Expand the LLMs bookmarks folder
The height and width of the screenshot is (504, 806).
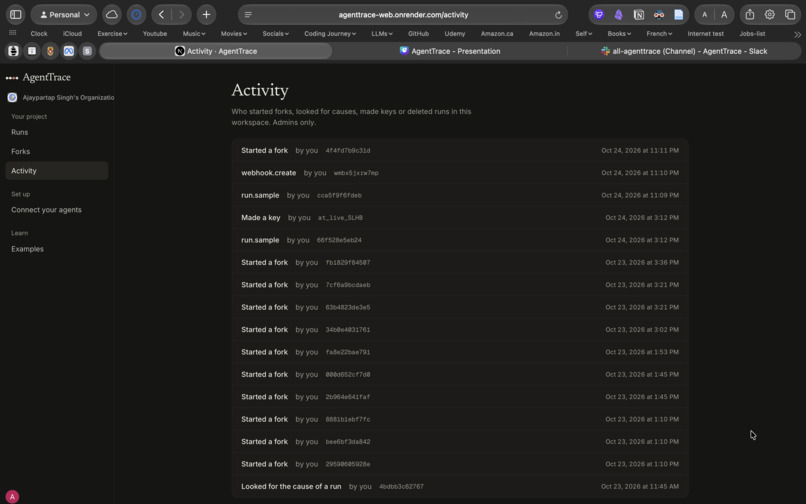click(382, 33)
